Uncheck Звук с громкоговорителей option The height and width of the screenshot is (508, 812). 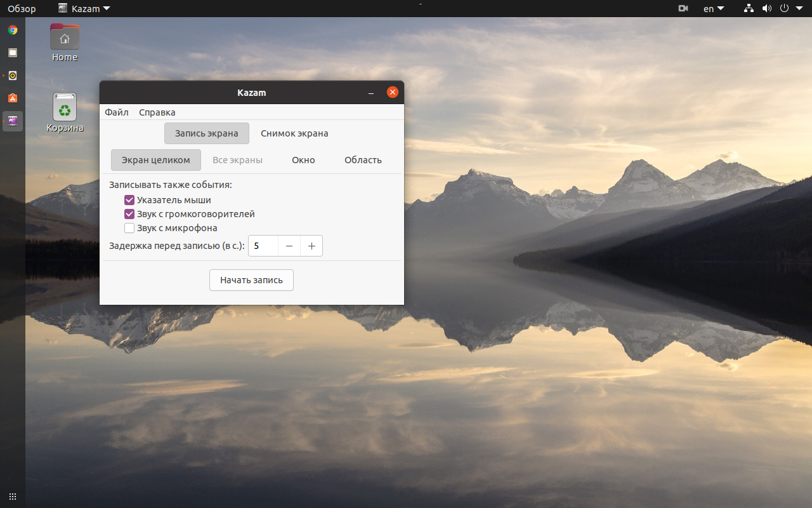point(129,214)
